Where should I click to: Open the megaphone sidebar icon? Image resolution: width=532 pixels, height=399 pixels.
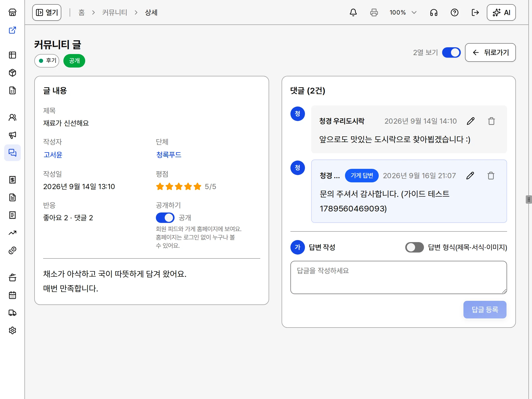(x=12, y=135)
